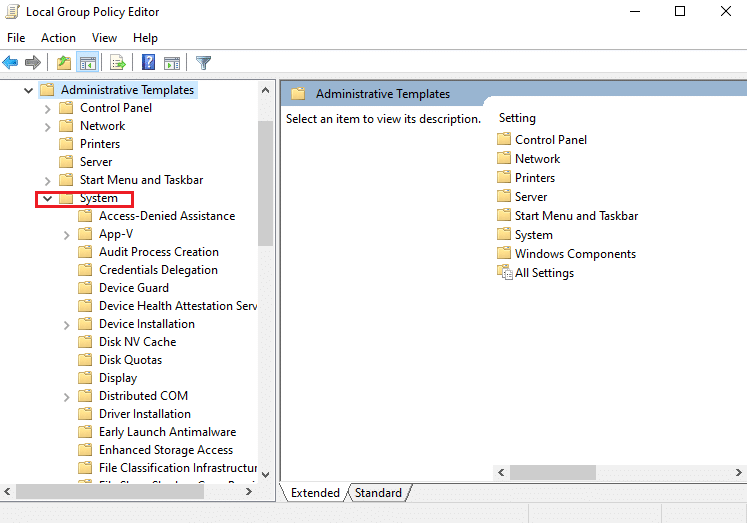Screen dimensions: 747x523
Task: Open the Action menu
Action: click(x=58, y=38)
